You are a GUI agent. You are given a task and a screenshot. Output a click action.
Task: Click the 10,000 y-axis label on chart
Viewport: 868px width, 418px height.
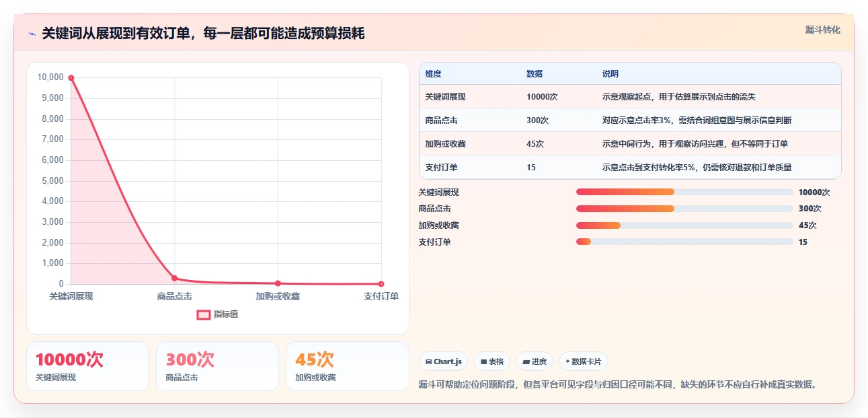tap(50, 77)
